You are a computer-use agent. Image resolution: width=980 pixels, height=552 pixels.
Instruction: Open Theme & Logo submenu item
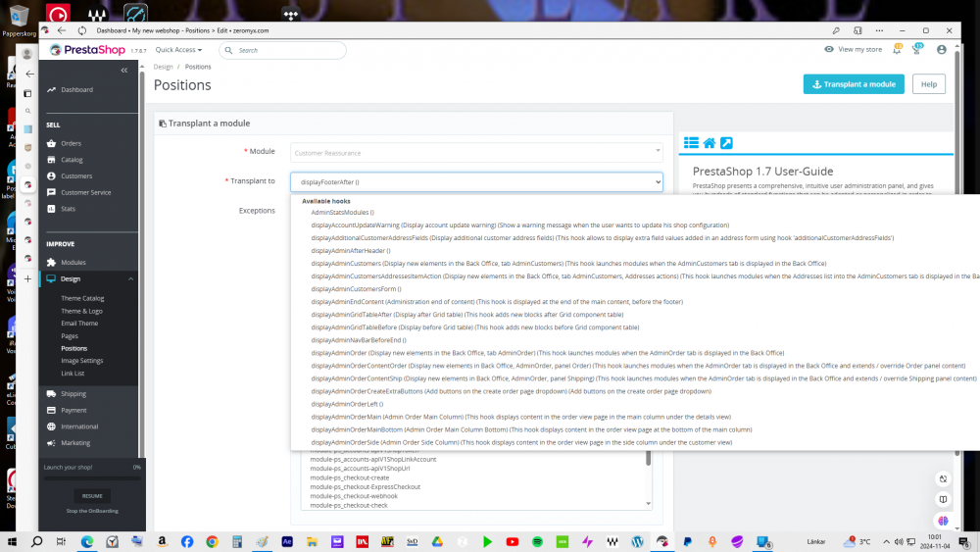pyautogui.click(x=82, y=311)
